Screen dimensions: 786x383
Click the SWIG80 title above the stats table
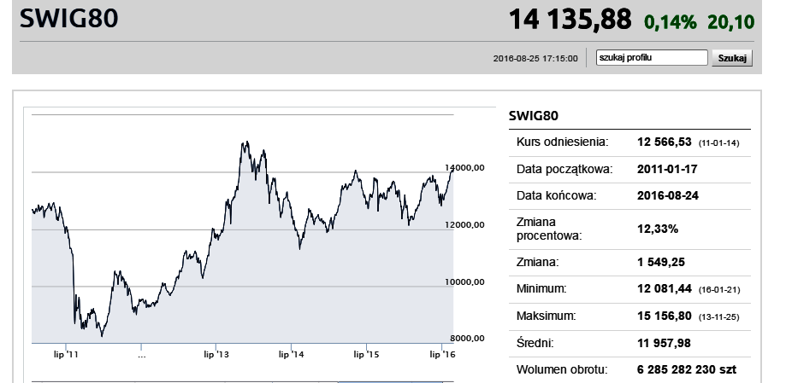point(533,116)
